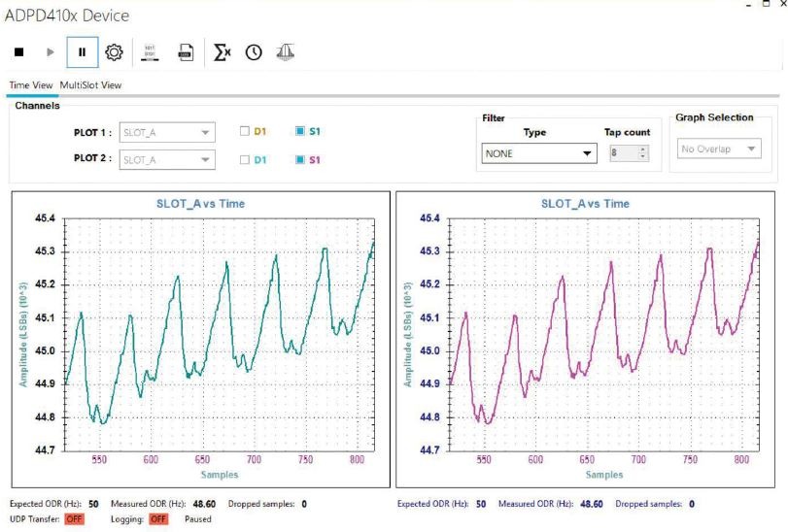Click the right Measured ODR value 48.60
Viewport: 788px width, 532px height.
[x=592, y=504]
